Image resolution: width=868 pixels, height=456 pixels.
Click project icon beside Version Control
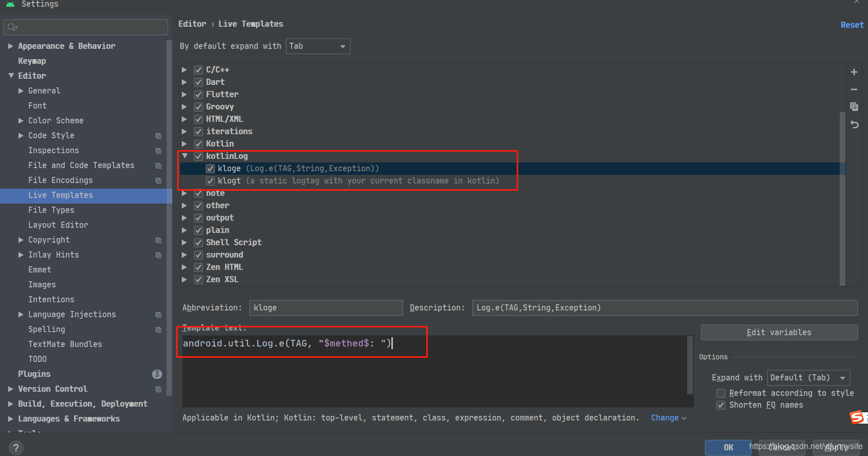coord(158,389)
